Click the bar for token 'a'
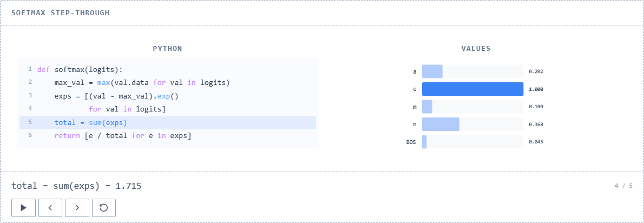This screenshot has height=223, width=644. tap(432, 71)
